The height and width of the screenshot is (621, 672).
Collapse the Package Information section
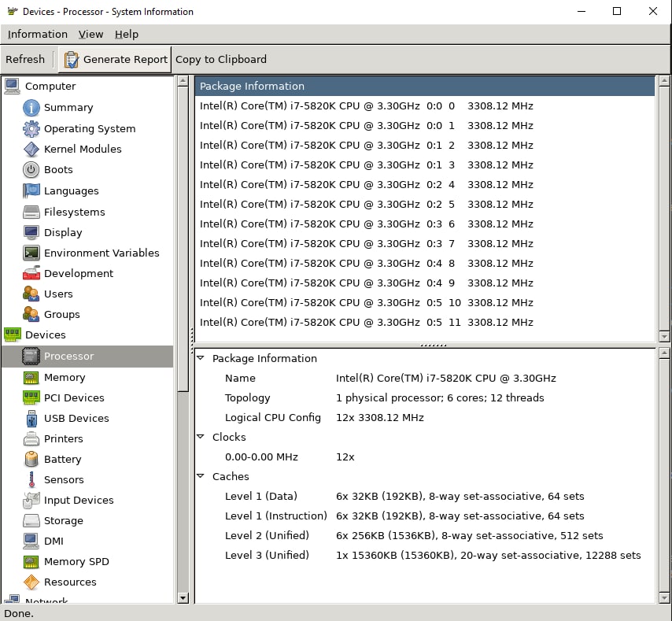tap(200, 358)
